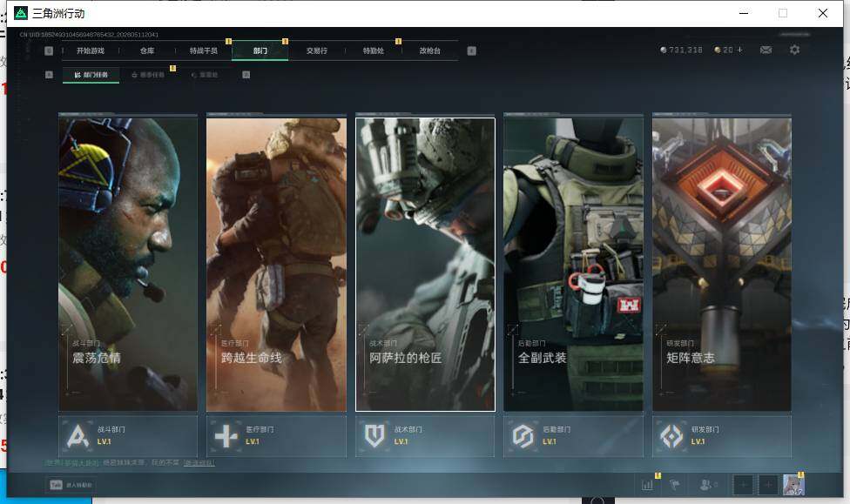Click the left arrow key icon on main tabs

(49, 50)
